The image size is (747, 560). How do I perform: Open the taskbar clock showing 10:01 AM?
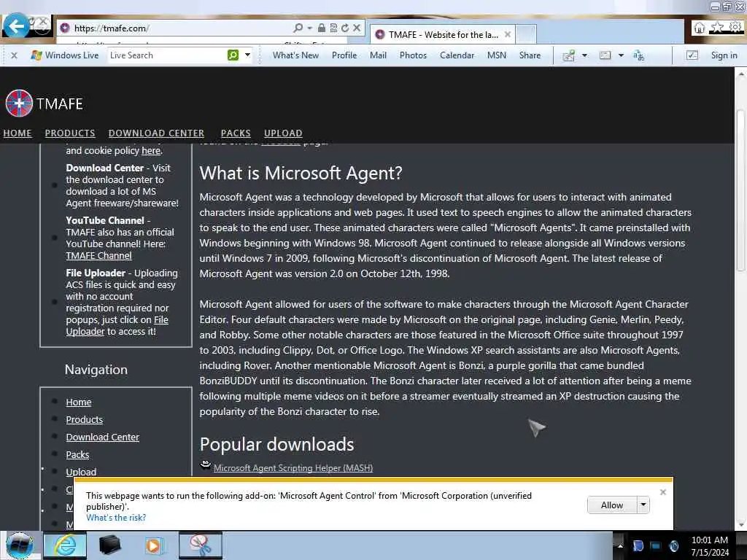(709, 546)
